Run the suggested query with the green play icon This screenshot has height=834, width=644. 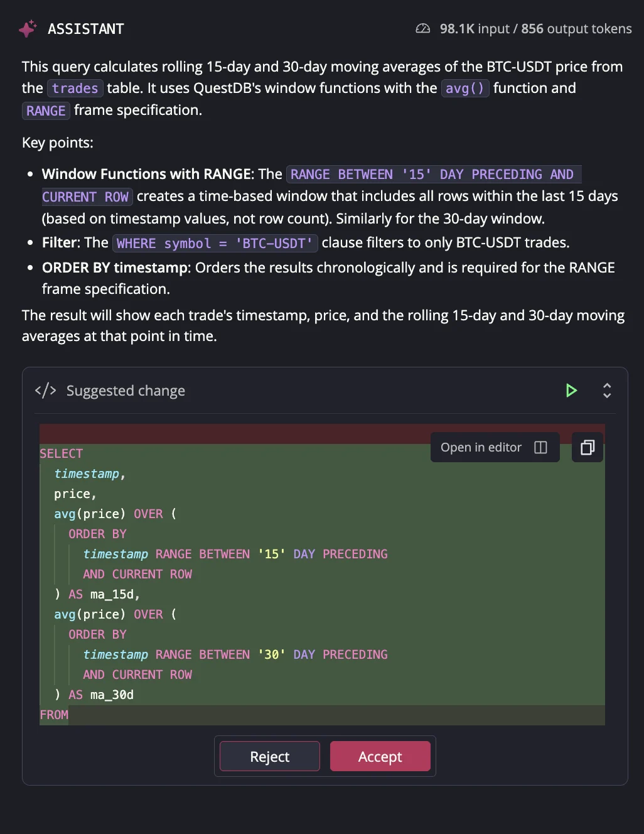(x=571, y=390)
